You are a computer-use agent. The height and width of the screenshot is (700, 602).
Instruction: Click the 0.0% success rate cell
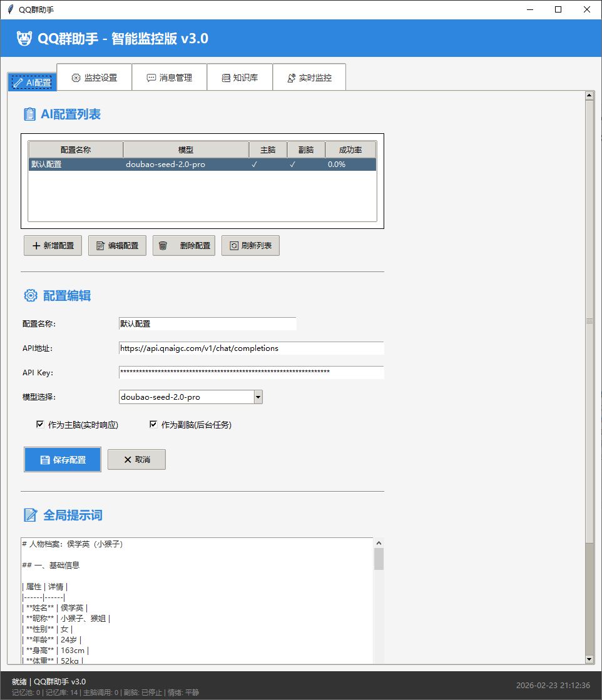(337, 165)
